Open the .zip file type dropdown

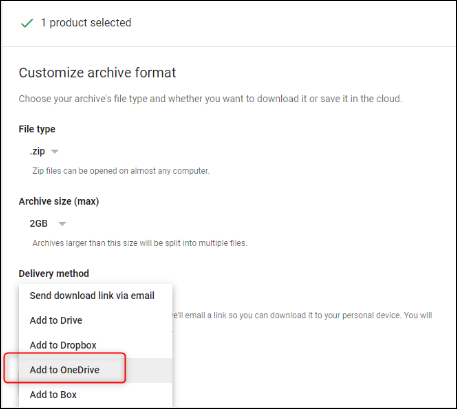tap(44, 151)
